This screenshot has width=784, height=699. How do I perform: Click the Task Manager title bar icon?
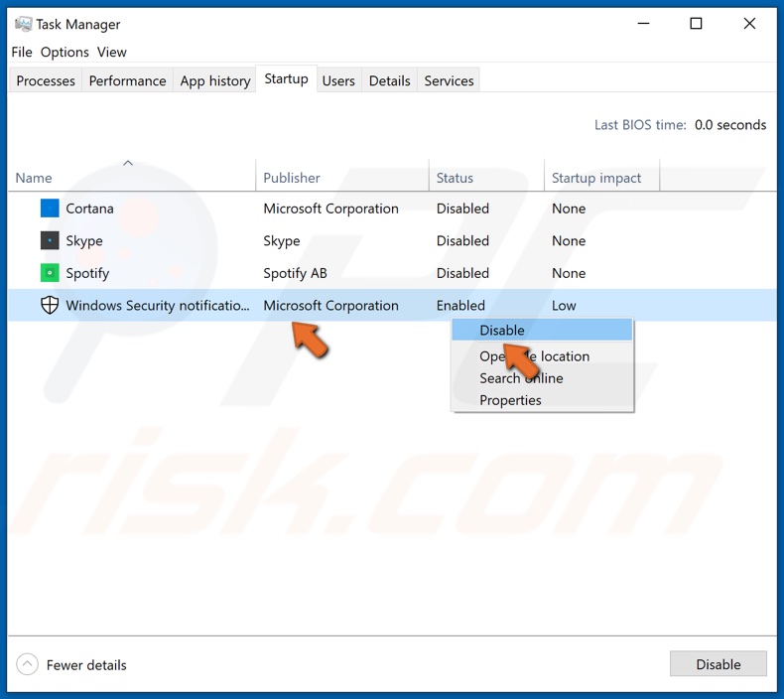point(23,24)
